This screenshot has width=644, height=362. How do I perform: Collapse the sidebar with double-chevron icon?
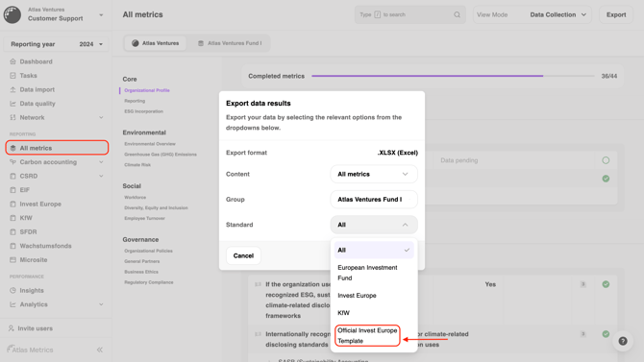[100, 350]
